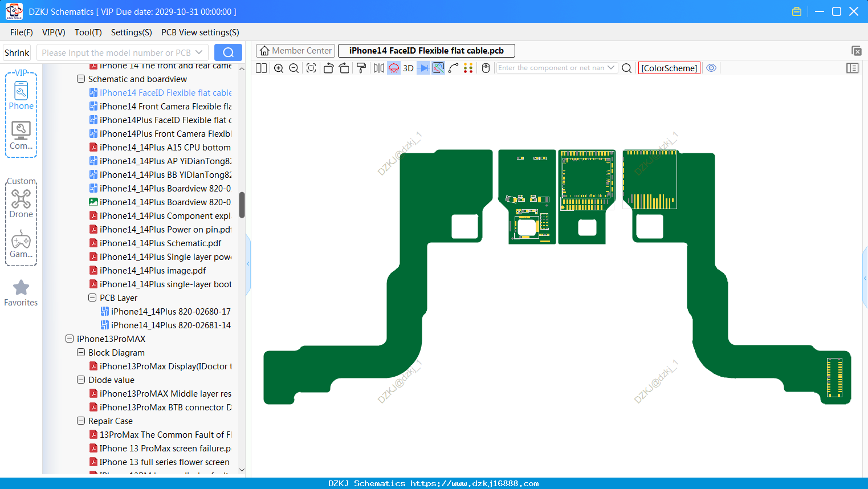Collapse the Block Diagram node
Viewport: 868px width, 489px height.
click(x=81, y=353)
